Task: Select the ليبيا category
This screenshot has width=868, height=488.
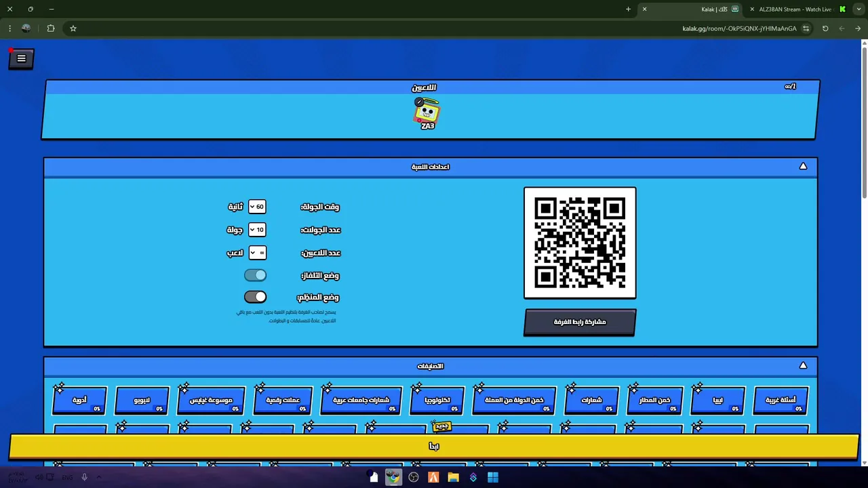Action: click(x=717, y=401)
